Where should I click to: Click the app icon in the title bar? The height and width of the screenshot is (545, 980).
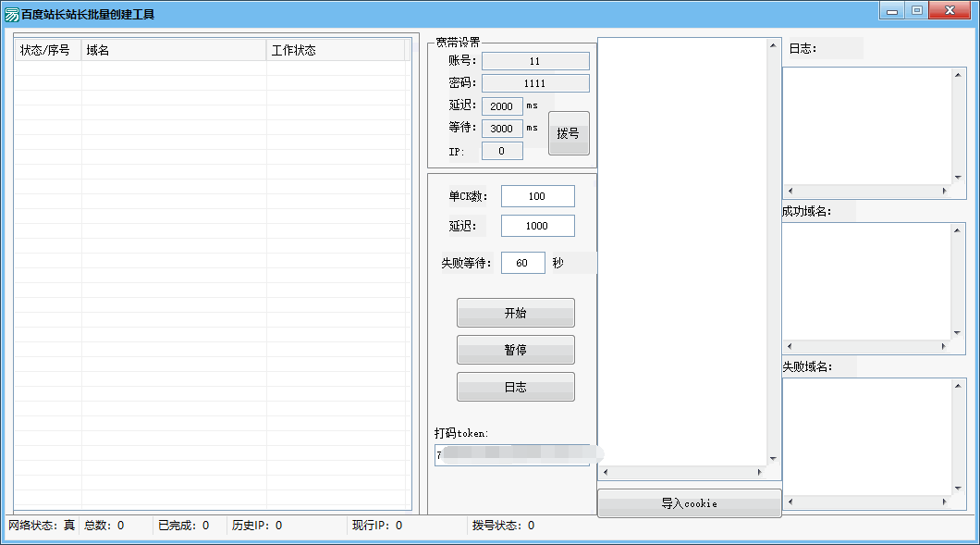tap(12, 15)
